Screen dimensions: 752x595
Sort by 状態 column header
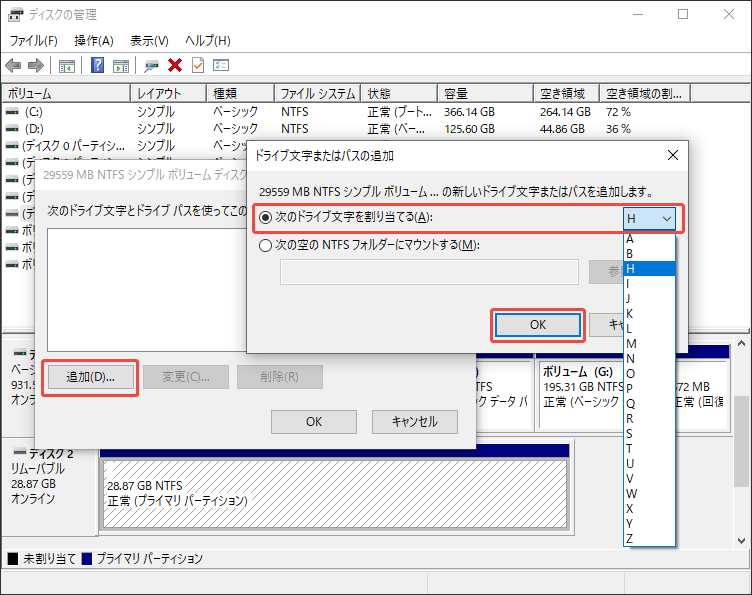pos(399,93)
